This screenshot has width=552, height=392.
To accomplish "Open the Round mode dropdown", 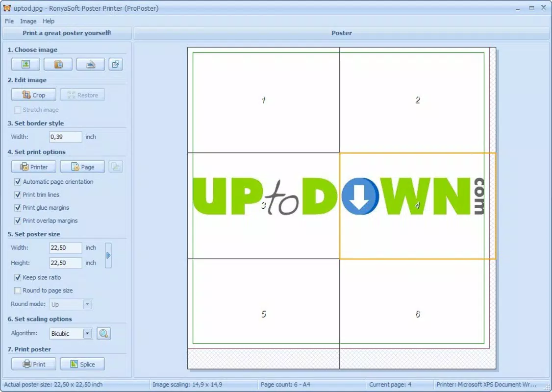I will (88, 304).
